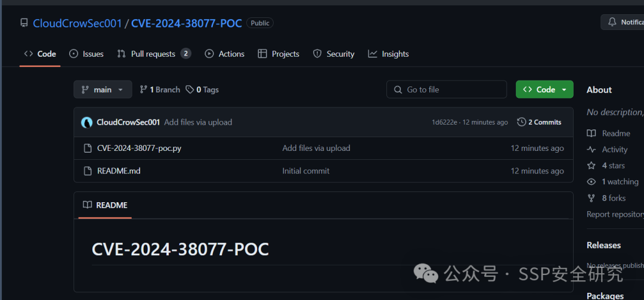Switch to the Code tab
The width and height of the screenshot is (644, 300).
(41, 54)
